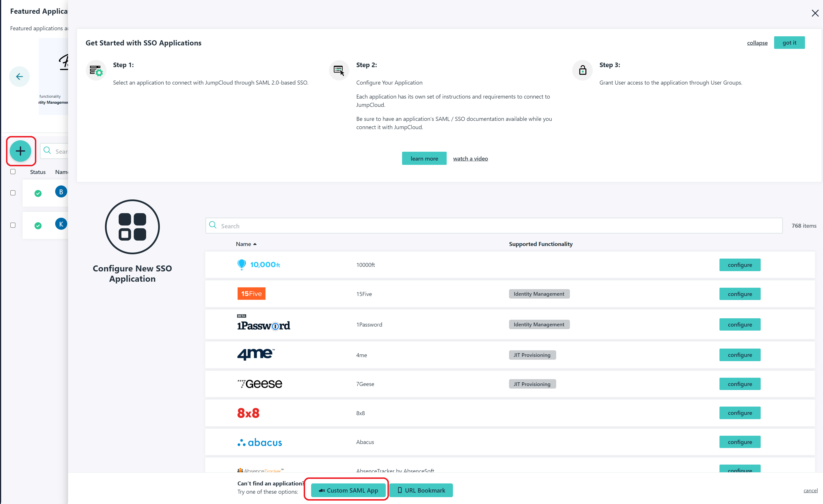Click the search magnifier in the background list
The image size is (823, 504).
[x=47, y=150]
